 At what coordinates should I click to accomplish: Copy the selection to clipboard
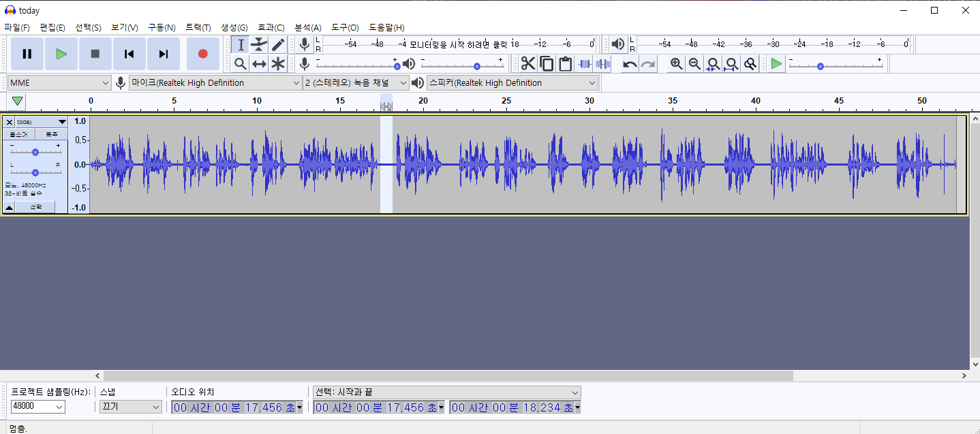[547, 64]
